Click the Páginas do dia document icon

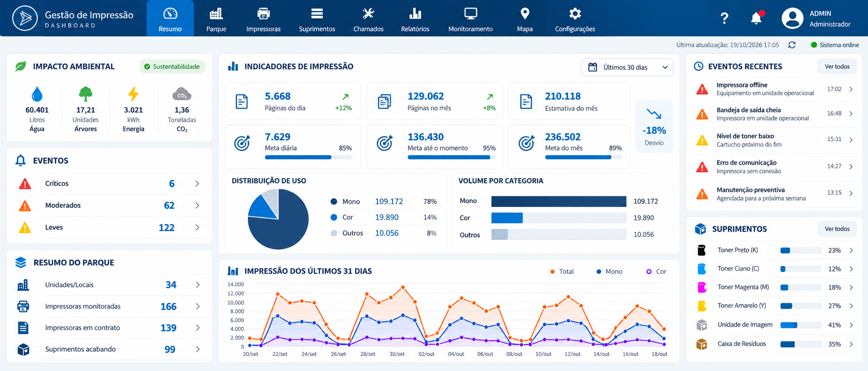(x=242, y=102)
